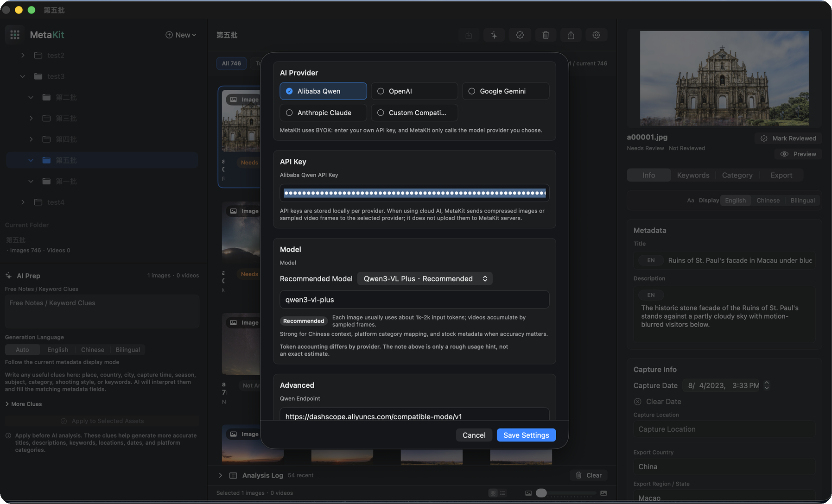The image size is (832, 504).
Task: Click the Free Notes / Keyword Clues box
Action: (x=102, y=311)
